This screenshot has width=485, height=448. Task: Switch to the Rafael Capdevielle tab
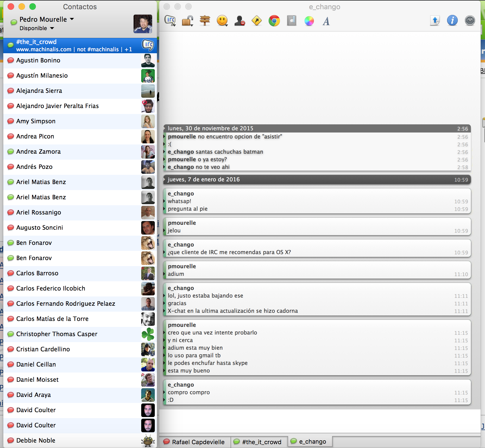click(195, 442)
